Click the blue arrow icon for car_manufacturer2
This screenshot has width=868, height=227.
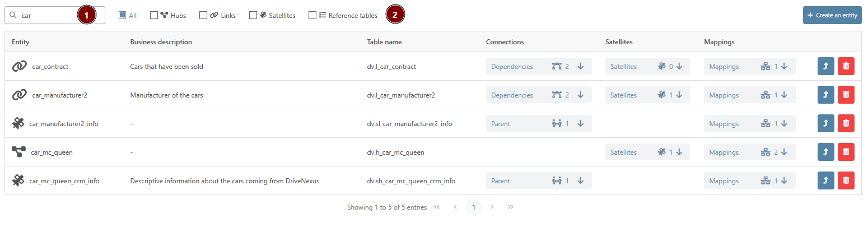825,95
